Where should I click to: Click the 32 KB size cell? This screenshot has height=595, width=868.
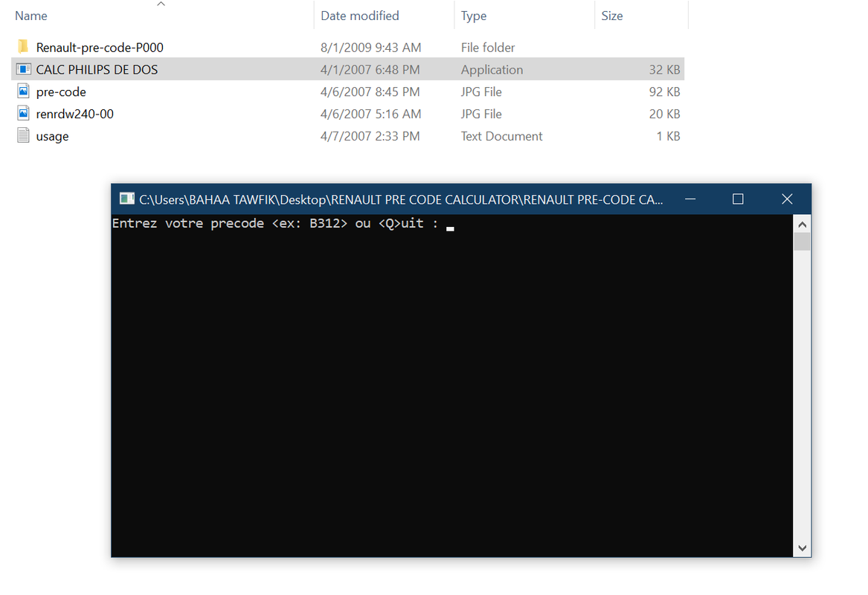(x=664, y=70)
